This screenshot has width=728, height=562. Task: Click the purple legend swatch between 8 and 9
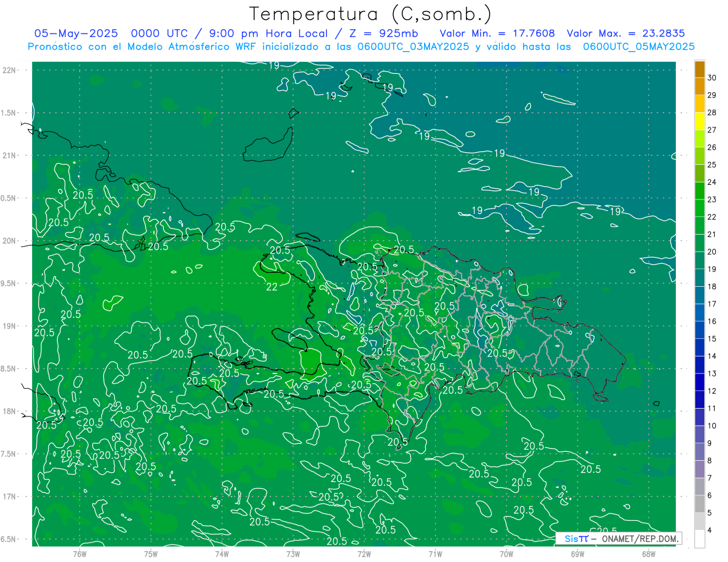coord(700,452)
